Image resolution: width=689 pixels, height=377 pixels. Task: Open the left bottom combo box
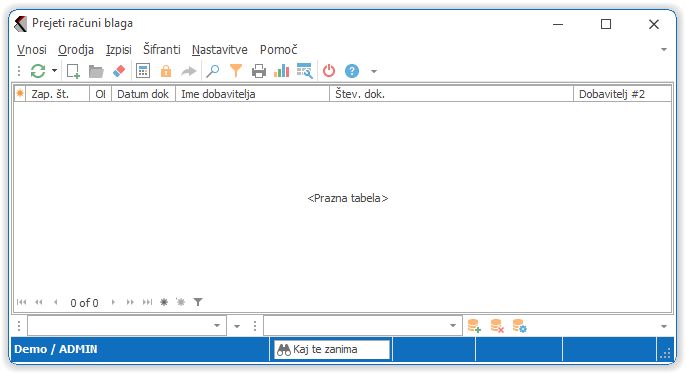127,326
